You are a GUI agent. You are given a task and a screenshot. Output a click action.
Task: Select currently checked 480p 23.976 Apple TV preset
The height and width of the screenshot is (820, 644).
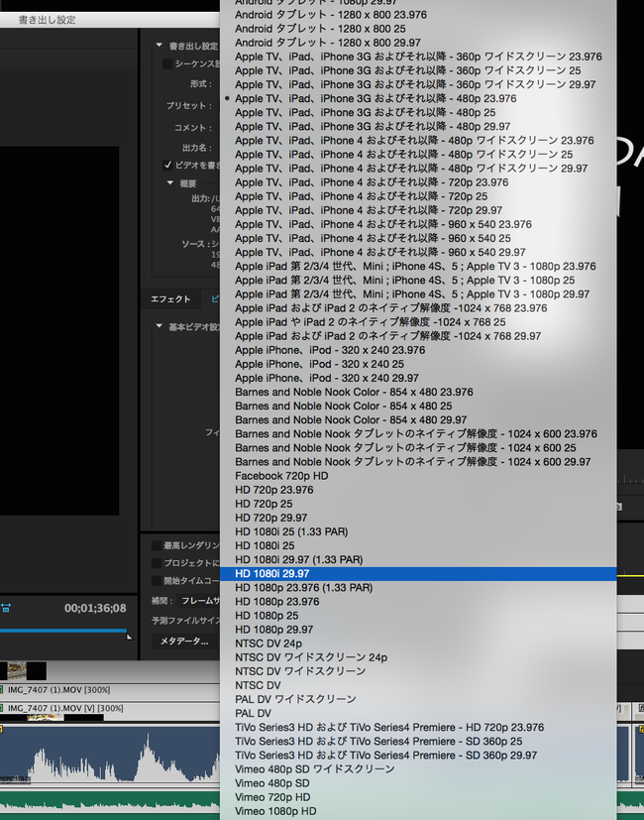418,98
